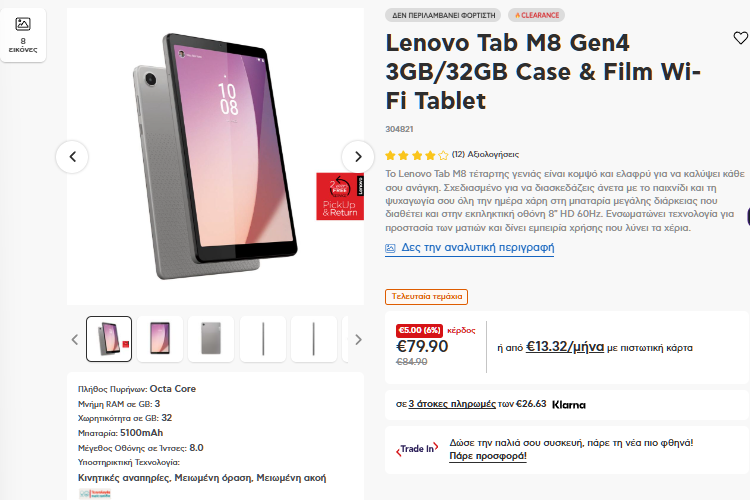The width and height of the screenshot is (750, 500).
Task: Select second thumbnail showing tablet front
Action: point(160,339)
